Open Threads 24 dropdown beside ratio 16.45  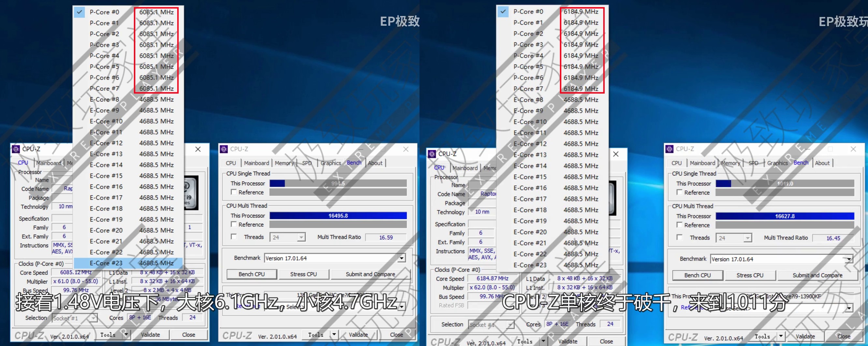tap(747, 238)
